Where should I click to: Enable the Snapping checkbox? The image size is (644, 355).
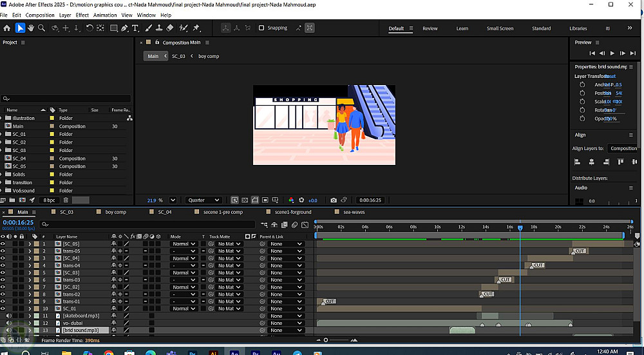(261, 28)
